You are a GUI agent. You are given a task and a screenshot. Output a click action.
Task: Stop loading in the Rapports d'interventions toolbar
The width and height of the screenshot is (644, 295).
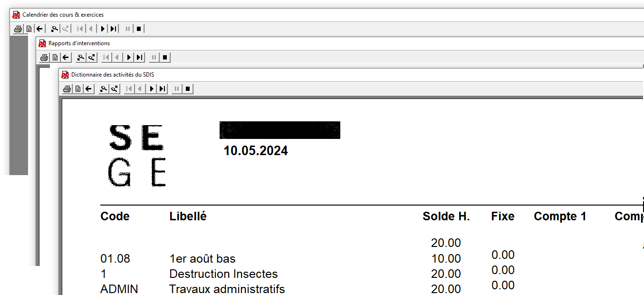pyautogui.click(x=165, y=58)
